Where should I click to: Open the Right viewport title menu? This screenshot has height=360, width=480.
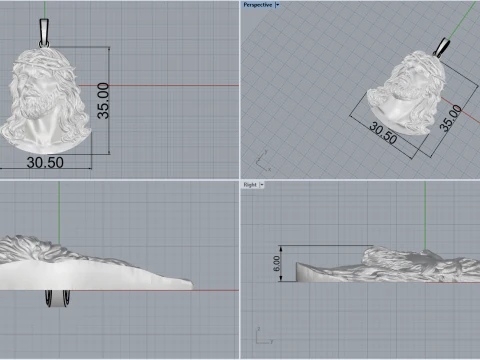250,185
